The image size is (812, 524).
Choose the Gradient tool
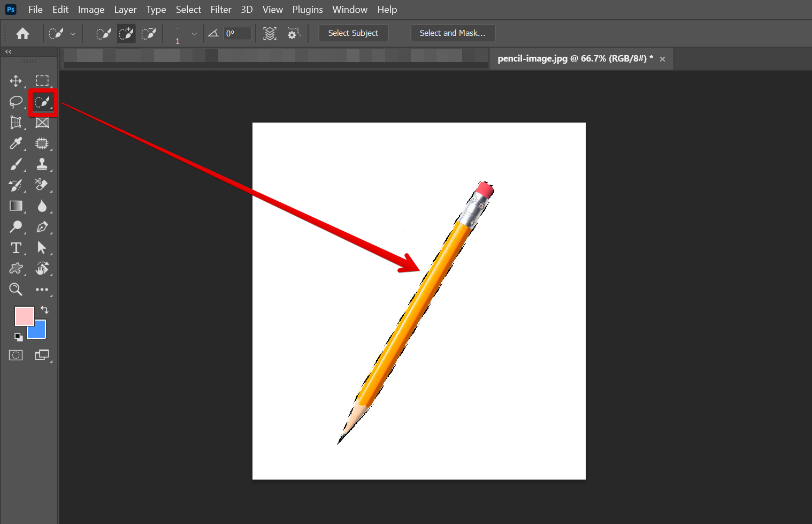coord(16,206)
